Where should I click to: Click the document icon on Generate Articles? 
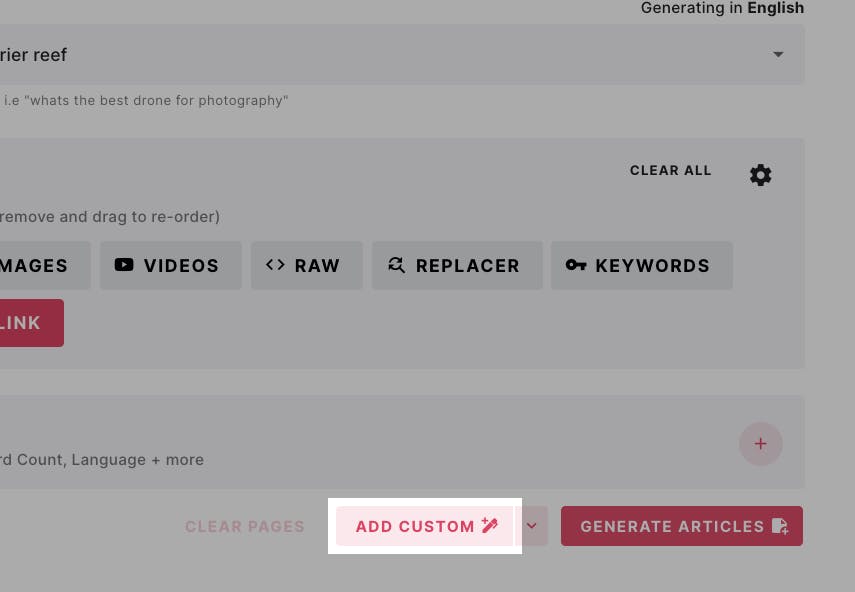coord(780,526)
